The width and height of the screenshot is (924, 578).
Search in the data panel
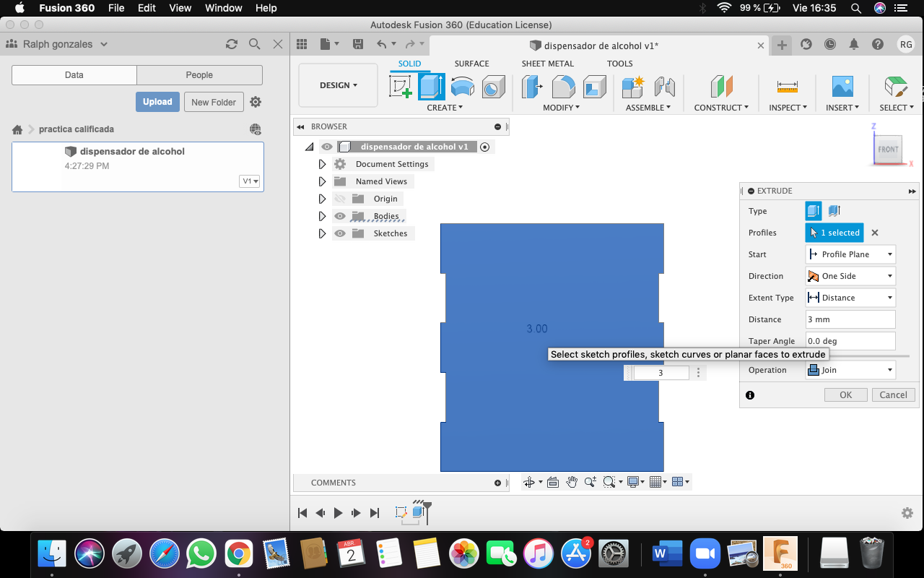click(255, 44)
